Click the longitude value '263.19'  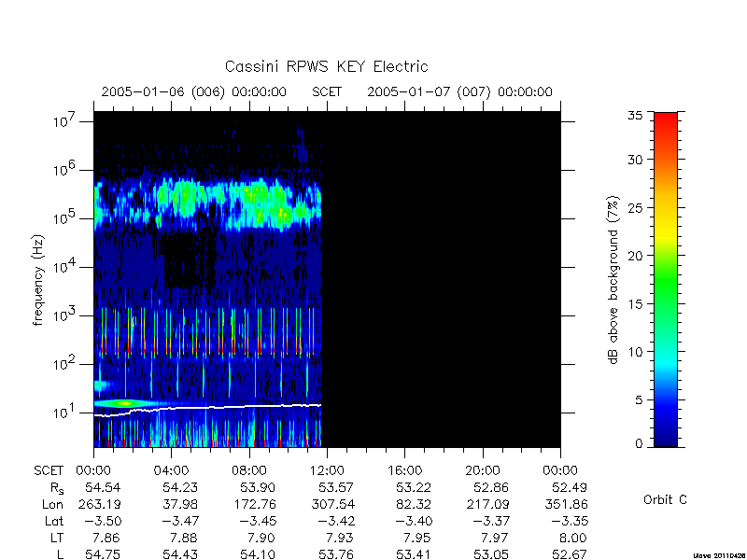click(x=99, y=504)
